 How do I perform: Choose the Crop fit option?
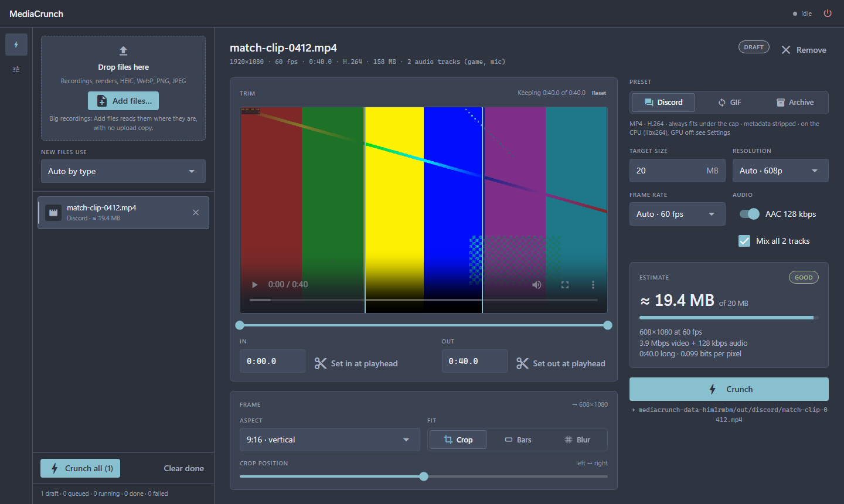tap(458, 440)
